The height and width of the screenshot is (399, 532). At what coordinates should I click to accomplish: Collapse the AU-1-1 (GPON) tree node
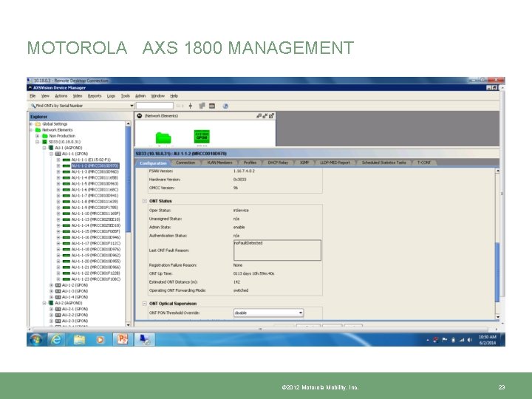tap(51, 154)
